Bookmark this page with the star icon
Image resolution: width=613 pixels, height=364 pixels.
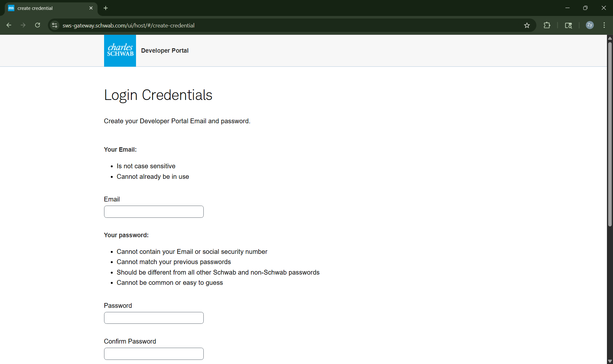point(527,25)
